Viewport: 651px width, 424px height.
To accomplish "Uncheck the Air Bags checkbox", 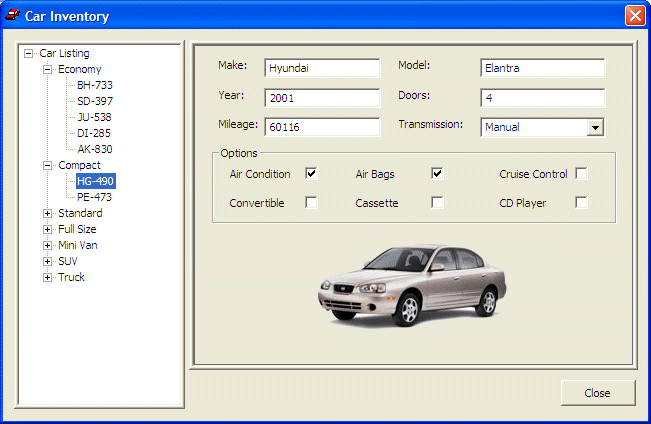I will [x=437, y=174].
